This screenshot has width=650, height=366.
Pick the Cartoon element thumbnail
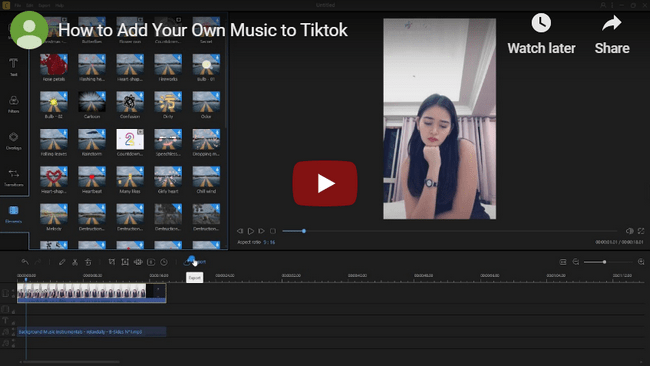[92, 102]
